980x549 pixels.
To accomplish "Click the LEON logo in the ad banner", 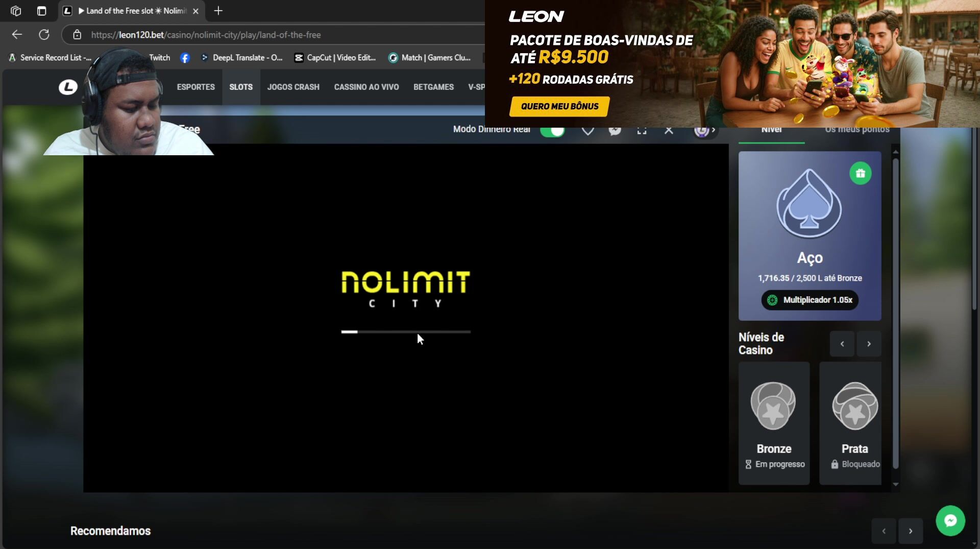I will (x=536, y=17).
